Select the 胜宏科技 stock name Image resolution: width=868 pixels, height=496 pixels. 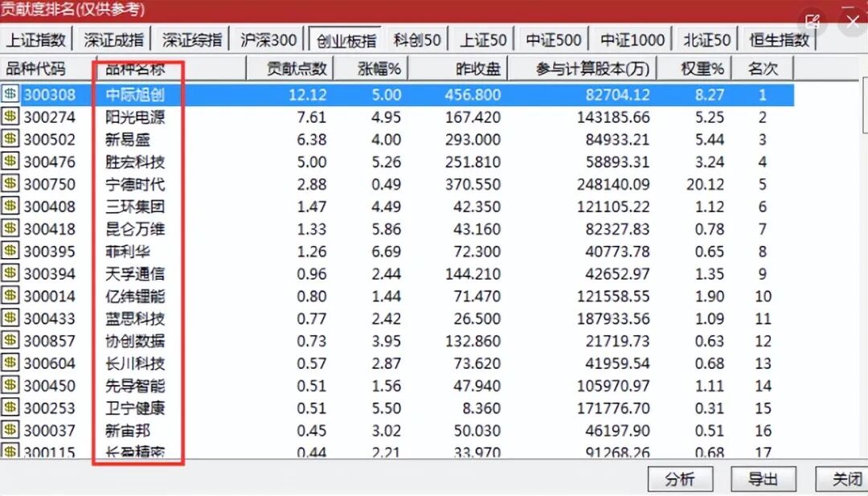[135, 162]
